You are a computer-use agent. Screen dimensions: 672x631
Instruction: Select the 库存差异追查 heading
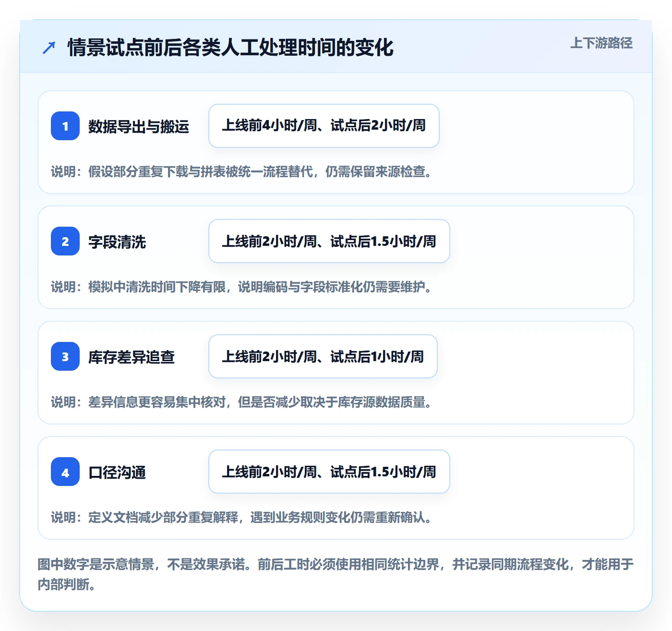tap(132, 357)
